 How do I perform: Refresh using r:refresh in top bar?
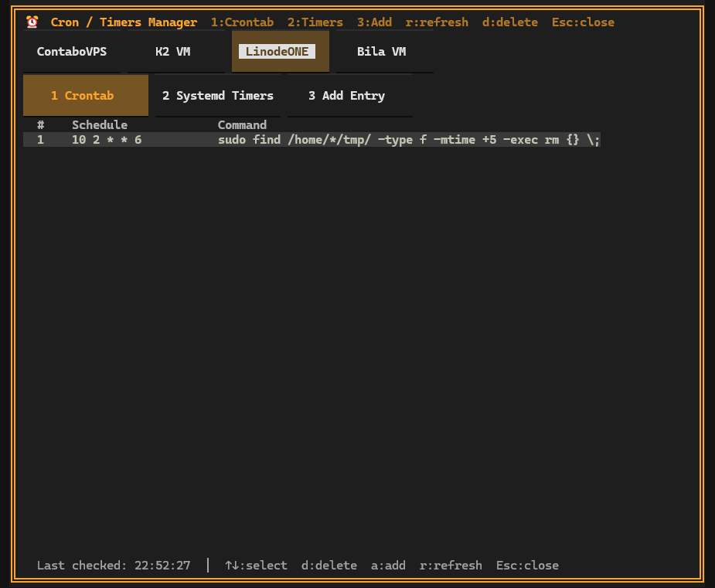pyautogui.click(x=437, y=22)
